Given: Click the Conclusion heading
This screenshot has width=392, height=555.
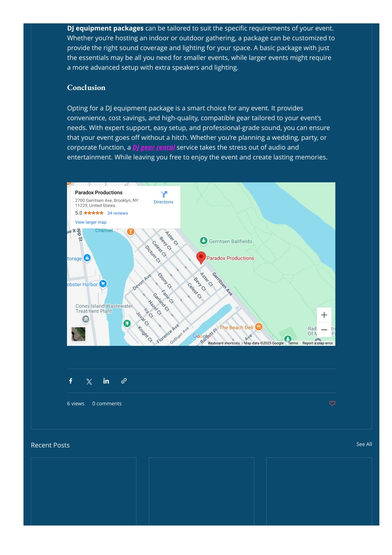Looking at the screenshot, I should (86, 88).
